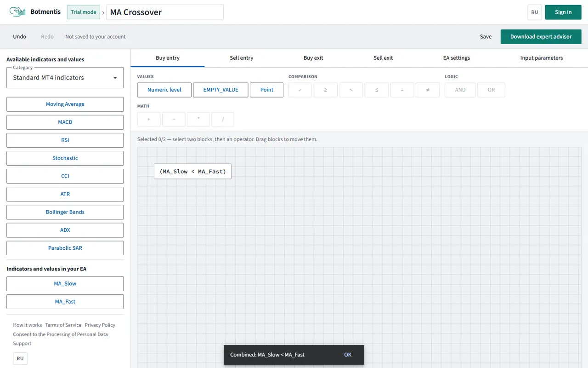Choose the minus math operator
588x368 pixels.
(x=174, y=119)
